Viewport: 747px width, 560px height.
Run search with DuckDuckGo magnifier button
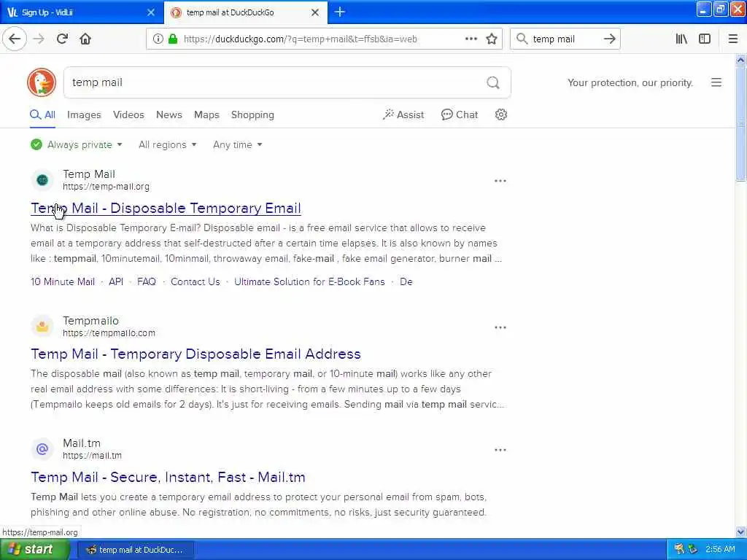pos(493,83)
